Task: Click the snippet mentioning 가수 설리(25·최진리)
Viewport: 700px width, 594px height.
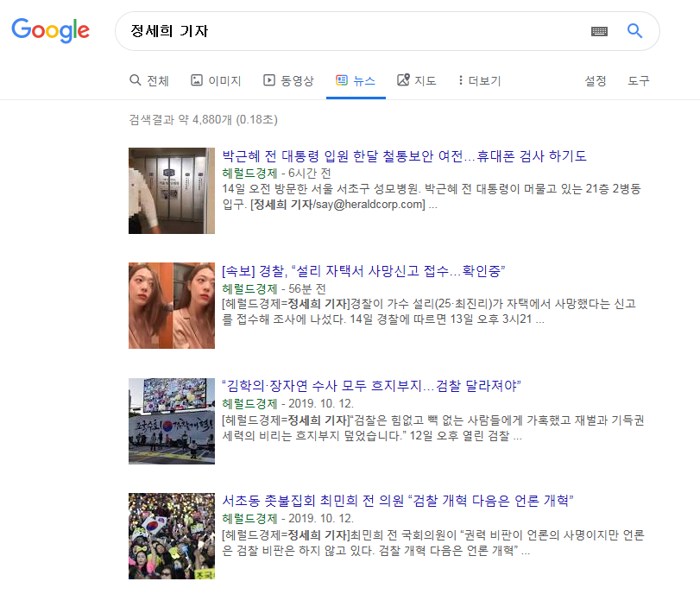Action: coord(429,312)
